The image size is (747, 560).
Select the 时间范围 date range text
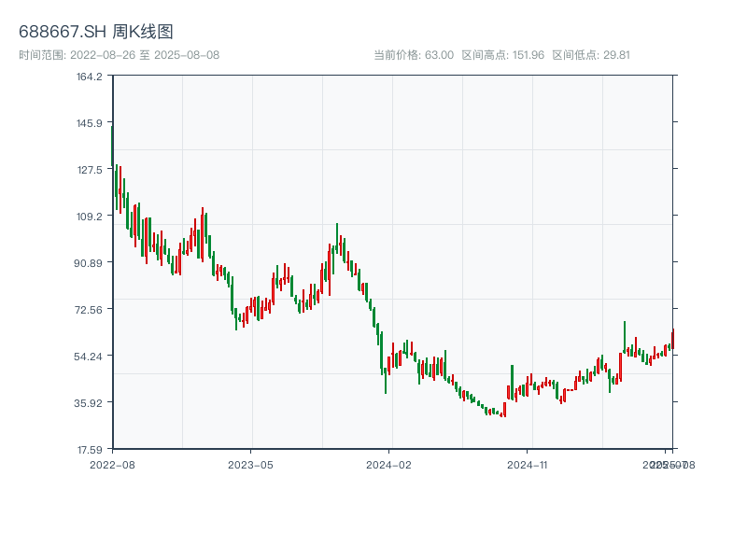(120, 55)
